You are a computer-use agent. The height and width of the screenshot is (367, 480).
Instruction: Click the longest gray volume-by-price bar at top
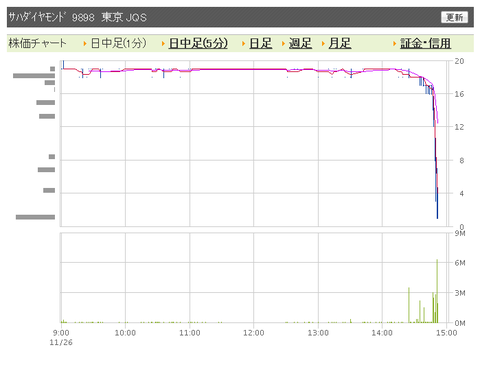pos(34,76)
